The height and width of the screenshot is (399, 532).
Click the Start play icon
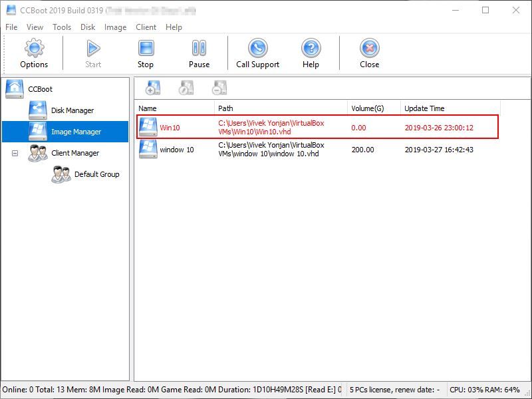click(x=93, y=48)
